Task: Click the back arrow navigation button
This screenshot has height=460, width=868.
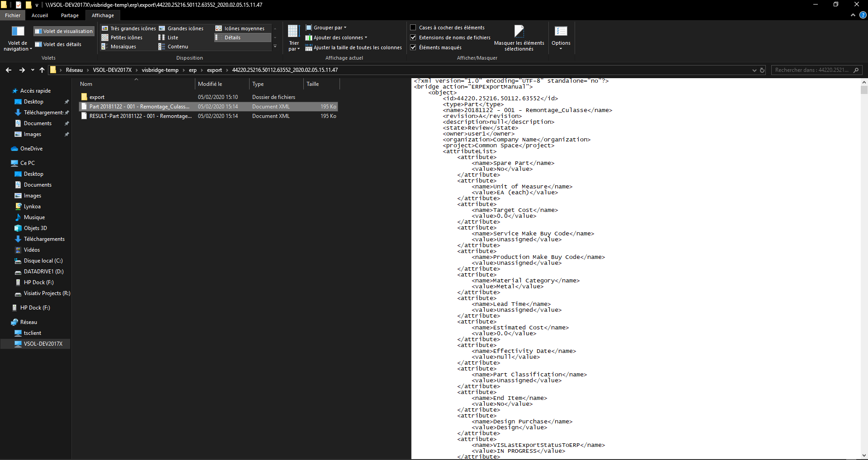Action: [x=9, y=70]
